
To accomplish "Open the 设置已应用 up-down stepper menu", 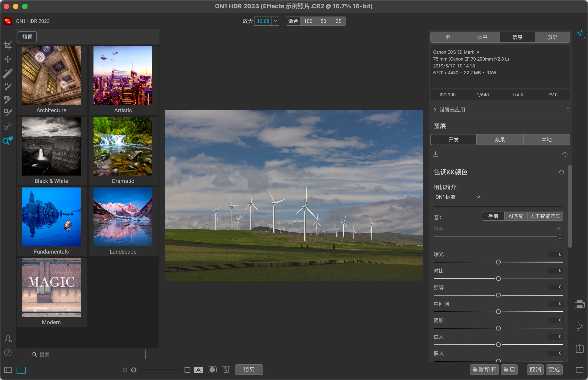I will coord(568,110).
